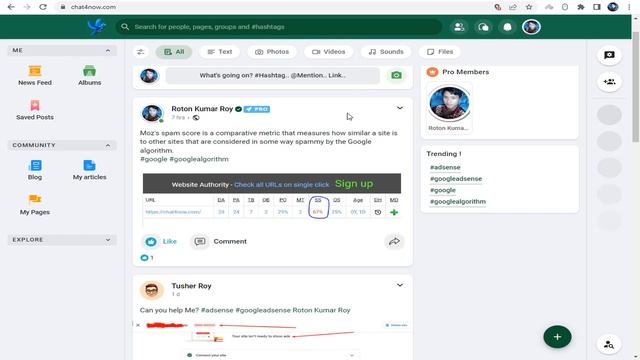This screenshot has width=640, height=360.
Task: Click browser address bar chat4now.com
Action: (x=93, y=7)
